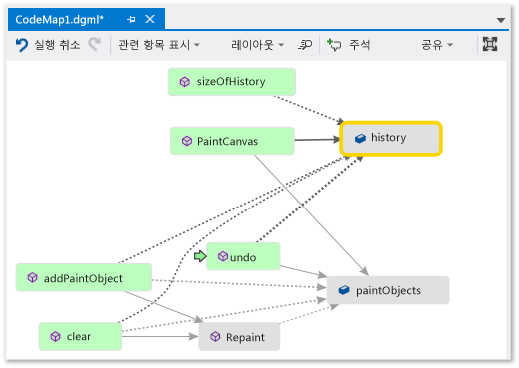Click the green arrow beside undo
519x368 pixels.
[x=200, y=256]
